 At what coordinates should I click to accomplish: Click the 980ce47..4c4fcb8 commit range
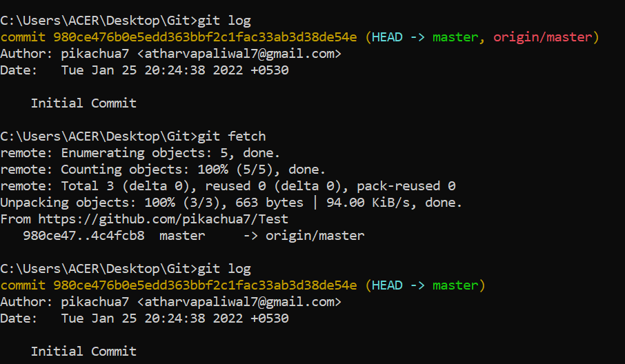(x=83, y=236)
